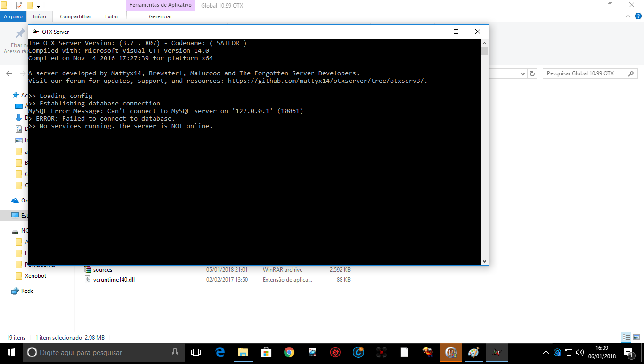Click the MySQL Error Message line in the console
Screen dimensions: 644x364
tap(166, 111)
